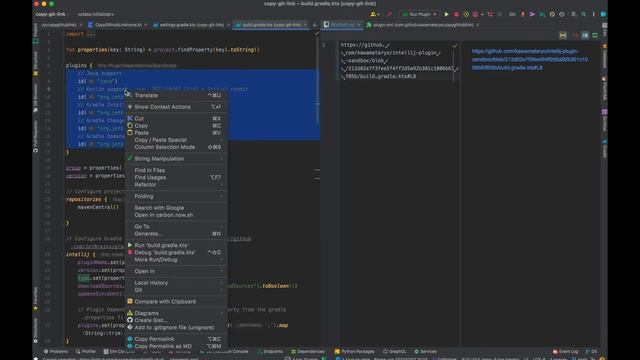This screenshot has height=360, width=640.
Task: Open Run Plugin configuration dropdown
Action: coord(420,14)
